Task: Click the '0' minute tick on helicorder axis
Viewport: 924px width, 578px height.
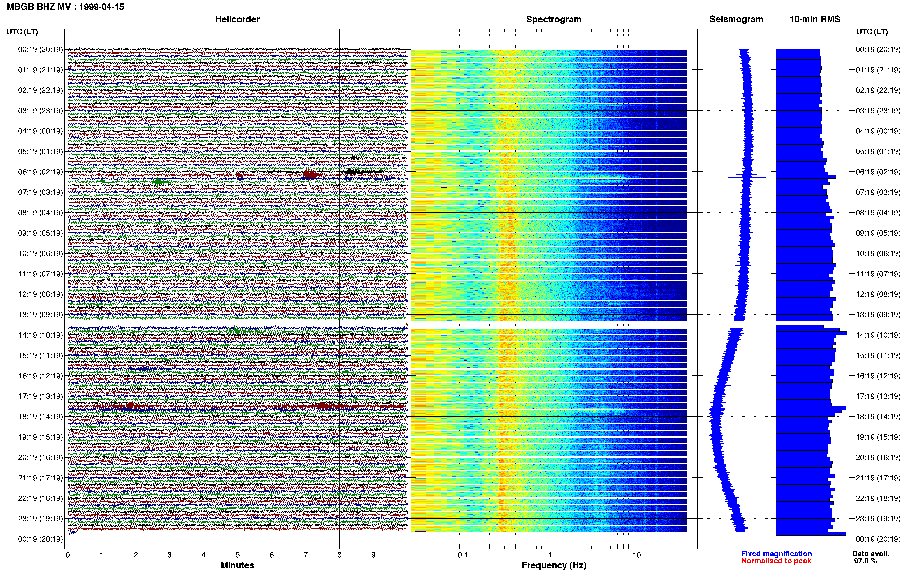Action: (68, 555)
